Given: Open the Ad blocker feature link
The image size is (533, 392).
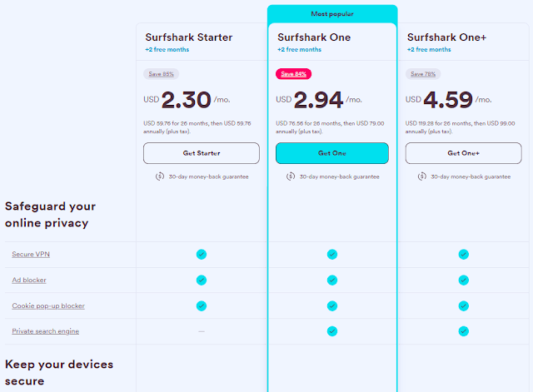Looking at the screenshot, I should click(x=29, y=280).
